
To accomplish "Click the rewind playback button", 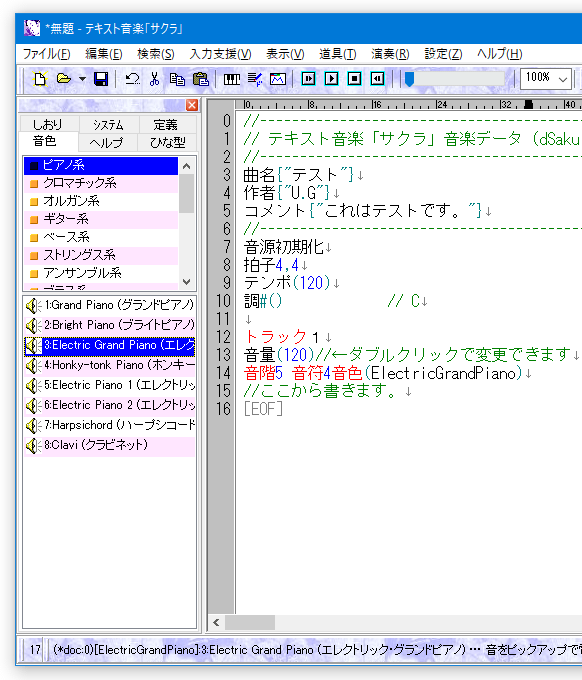I will (x=378, y=78).
